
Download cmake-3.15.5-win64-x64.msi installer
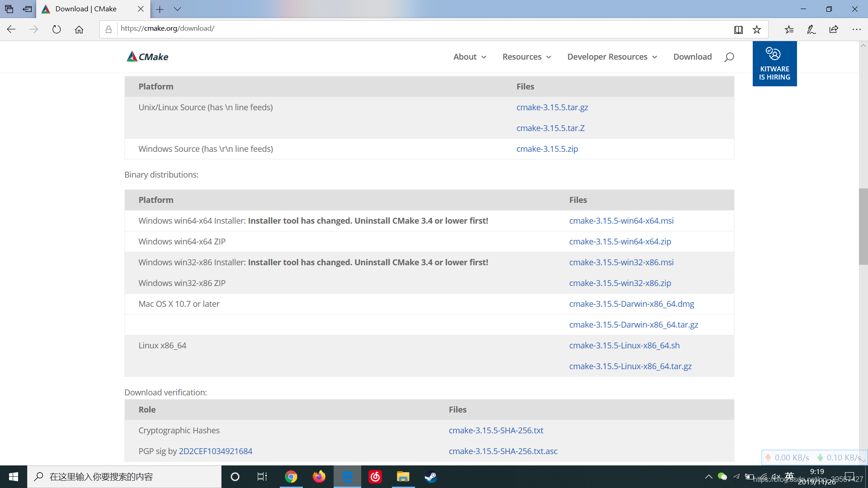point(621,221)
